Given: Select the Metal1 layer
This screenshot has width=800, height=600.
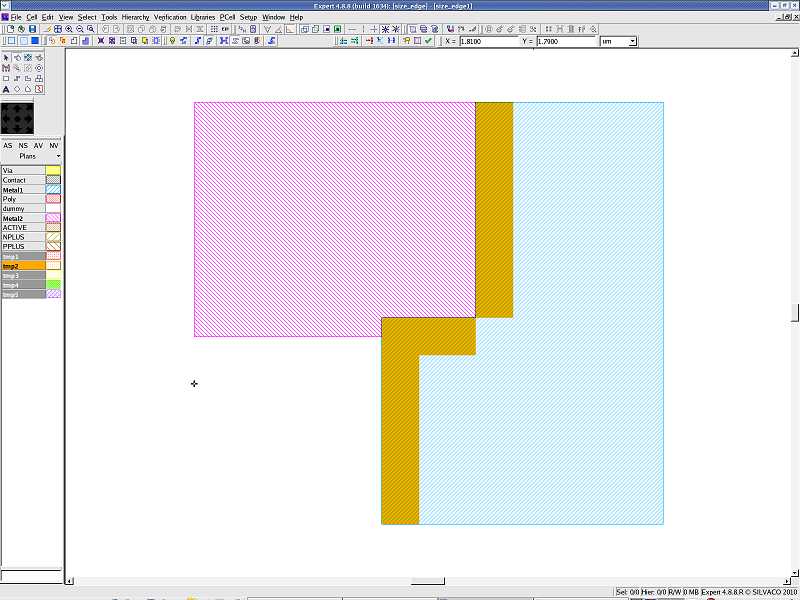Looking at the screenshot, I should point(22,189).
